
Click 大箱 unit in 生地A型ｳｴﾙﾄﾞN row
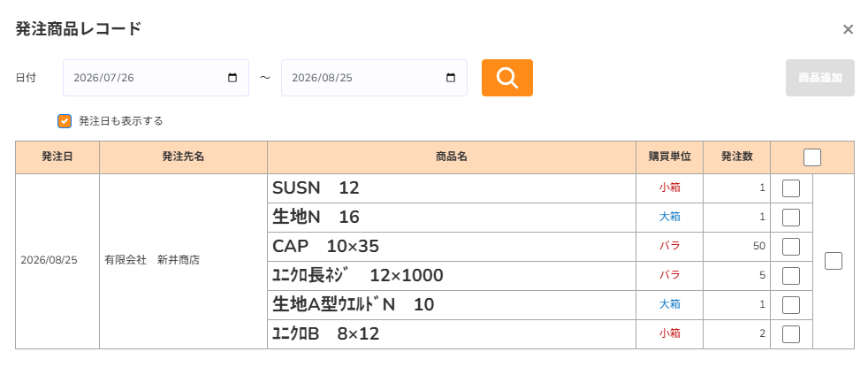pos(670,304)
